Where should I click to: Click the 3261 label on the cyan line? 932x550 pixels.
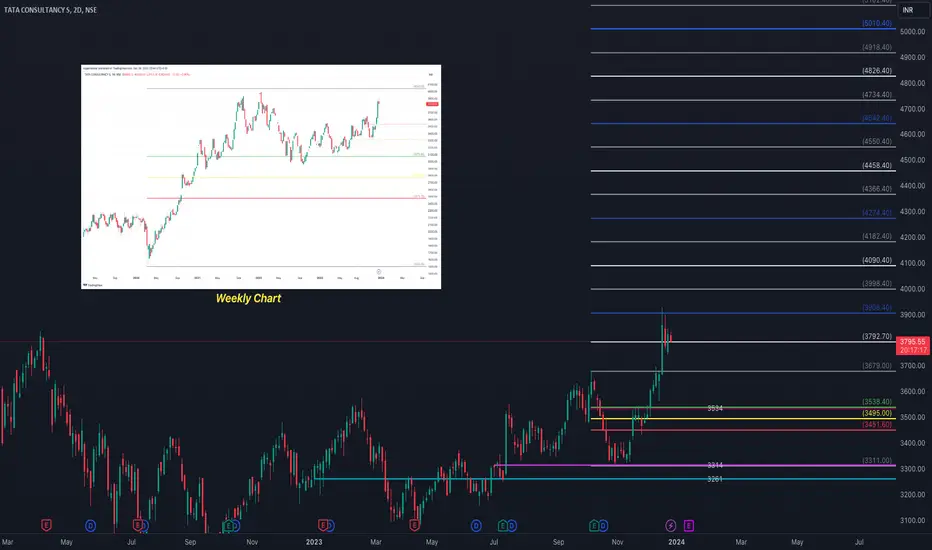coord(715,479)
